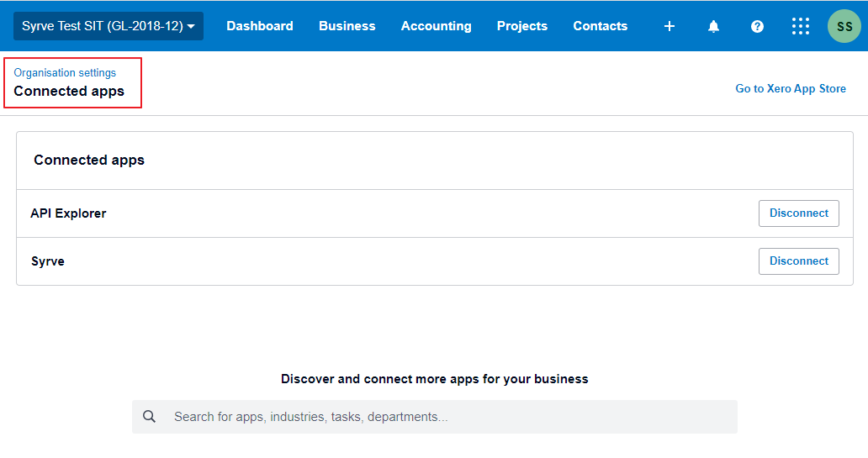
Task: Click the magnifying glass search icon
Action: (x=150, y=417)
